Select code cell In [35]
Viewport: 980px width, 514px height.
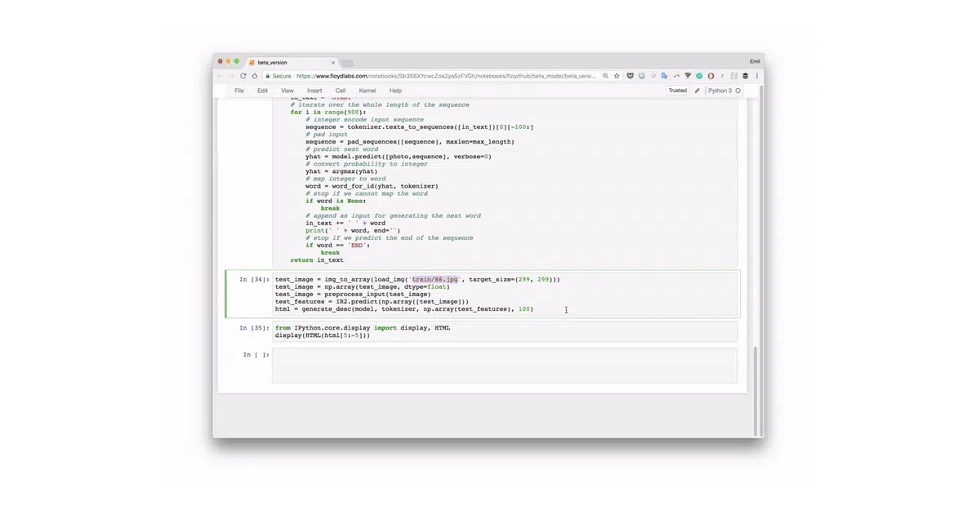[x=506, y=331]
